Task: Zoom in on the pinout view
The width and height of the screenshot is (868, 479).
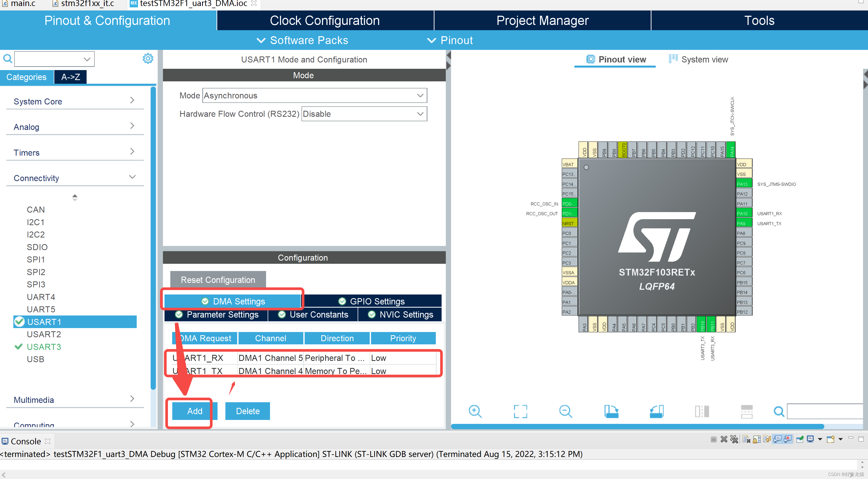Action: [x=475, y=411]
